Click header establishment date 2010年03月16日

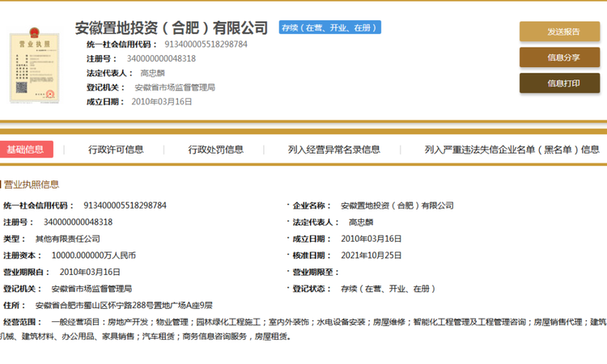(x=162, y=102)
